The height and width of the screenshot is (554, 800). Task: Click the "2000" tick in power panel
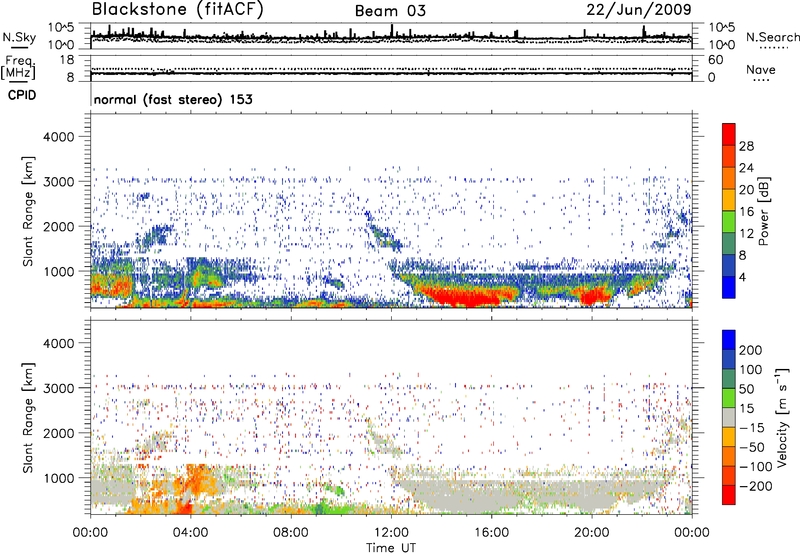pyautogui.click(x=58, y=226)
